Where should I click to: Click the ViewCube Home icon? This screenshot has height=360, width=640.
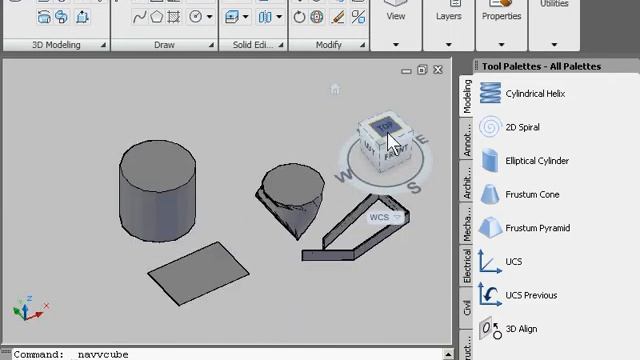[335, 89]
